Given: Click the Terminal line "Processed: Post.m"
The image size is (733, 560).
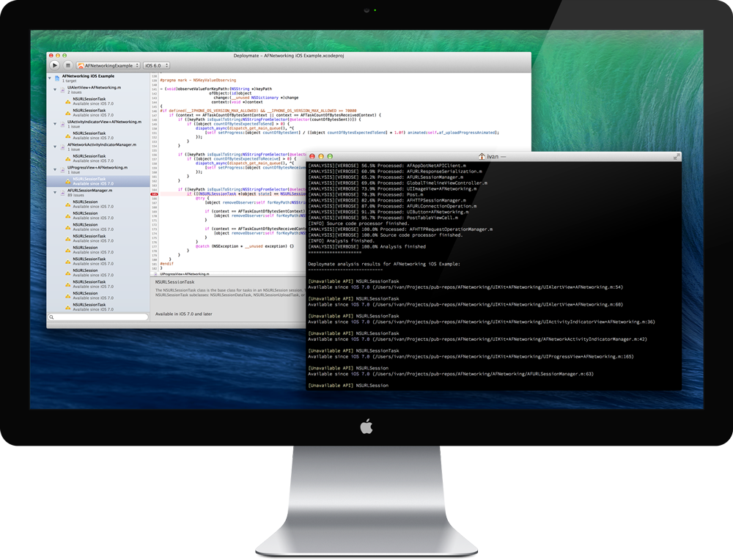Looking at the screenshot, I should coord(366,194).
